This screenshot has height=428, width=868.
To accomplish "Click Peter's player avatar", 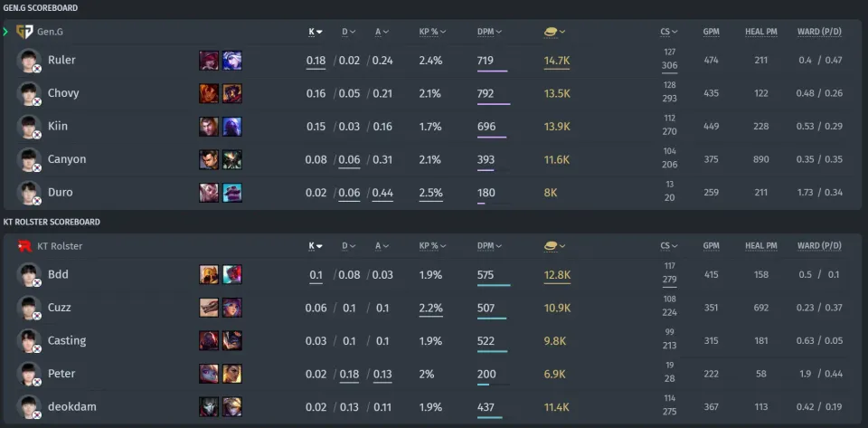I will coord(29,374).
